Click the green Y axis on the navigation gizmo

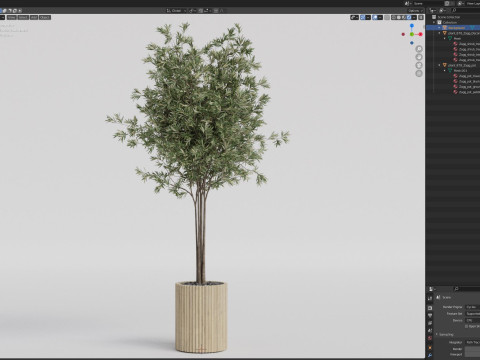pyautogui.click(x=412, y=34)
